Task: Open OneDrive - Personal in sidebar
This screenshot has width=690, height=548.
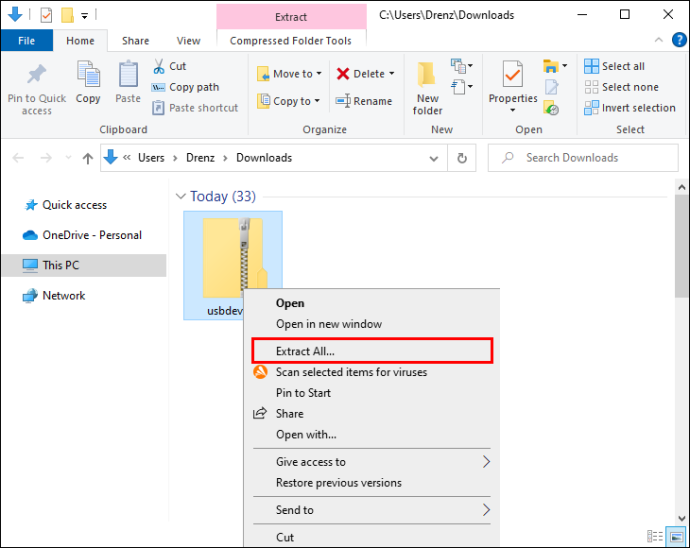Action: click(82, 235)
